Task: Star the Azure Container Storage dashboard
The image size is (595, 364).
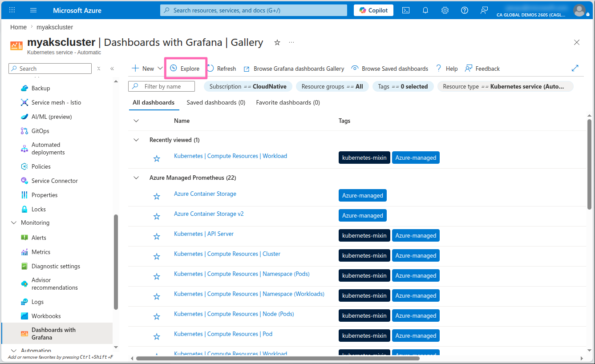Action: click(157, 196)
